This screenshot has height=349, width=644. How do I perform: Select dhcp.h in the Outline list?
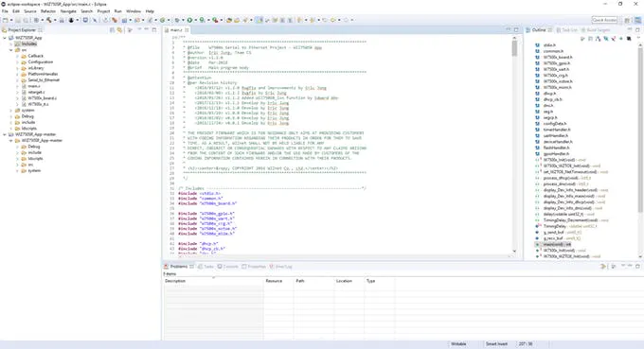549,94
